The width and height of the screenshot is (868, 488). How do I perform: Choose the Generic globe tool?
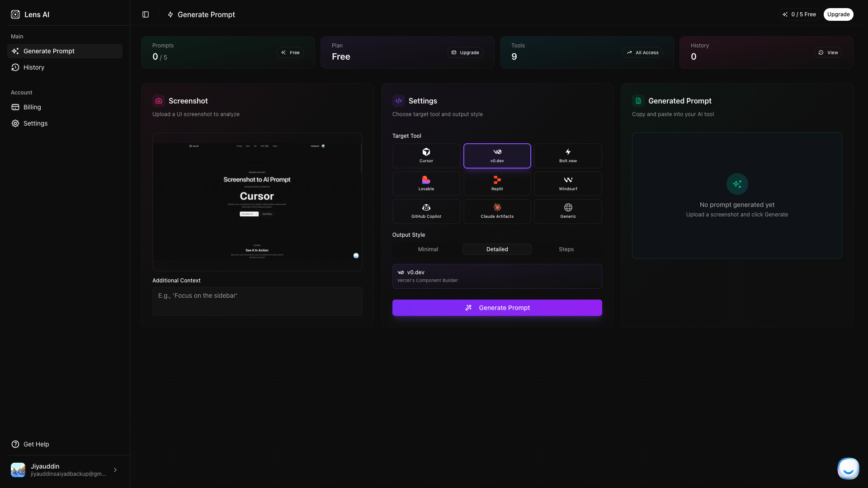(x=568, y=211)
